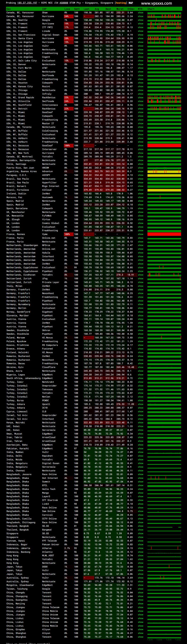
Task: Click the Paraguay, C.D.E. geo cell
Action: (17, 175)
